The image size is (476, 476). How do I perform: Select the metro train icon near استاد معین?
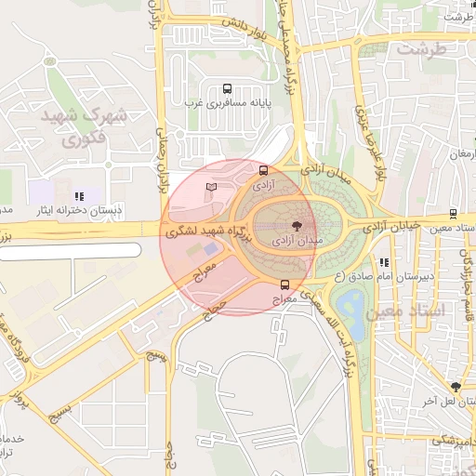pyautogui.click(x=453, y=214)
